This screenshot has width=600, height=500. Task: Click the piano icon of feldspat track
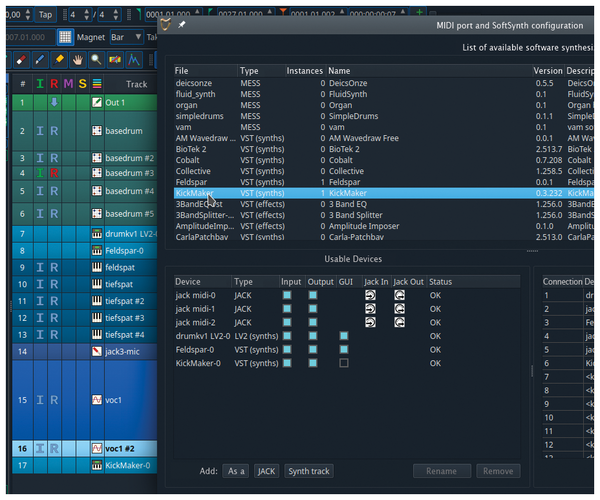97,267
